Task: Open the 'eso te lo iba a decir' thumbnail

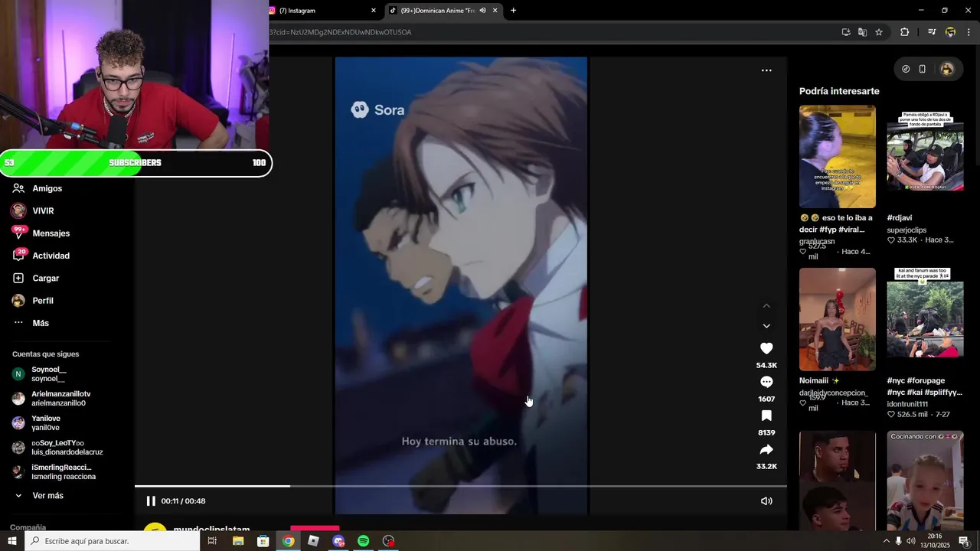Action: tap(838, 156)
